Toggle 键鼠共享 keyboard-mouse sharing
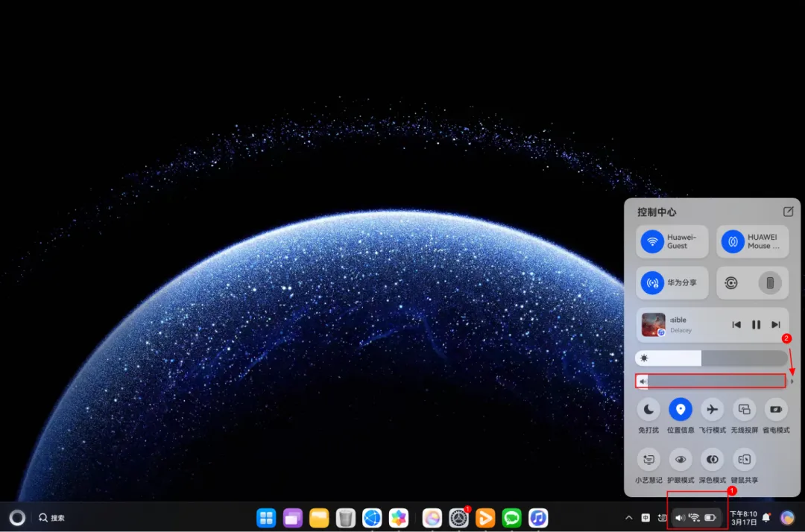This screenshot has height=532, width=805. pos(744,459)
